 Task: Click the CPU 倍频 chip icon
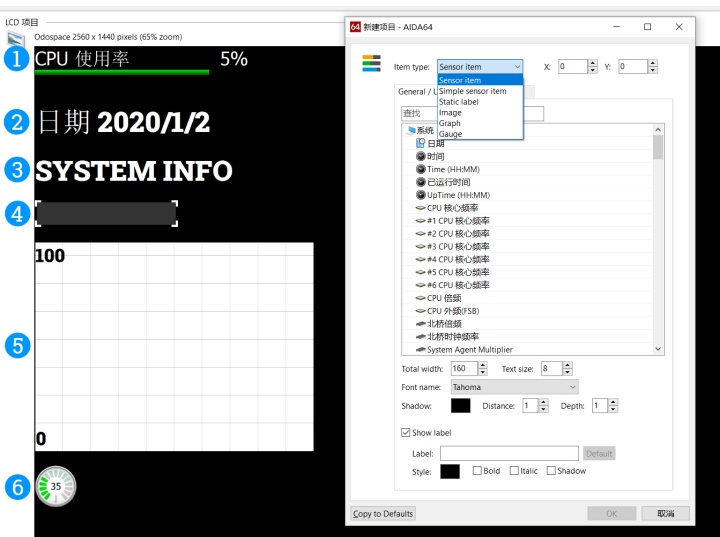pyautogui.click(x=420, y=298)
